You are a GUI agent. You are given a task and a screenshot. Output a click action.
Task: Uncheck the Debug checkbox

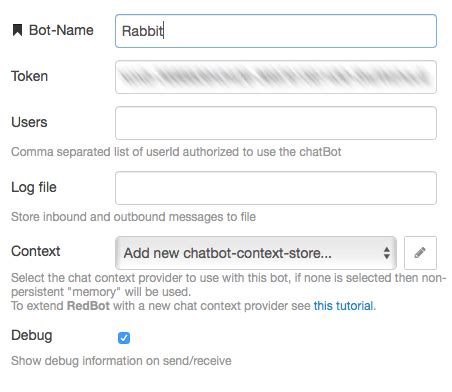[x=124, y=338]
